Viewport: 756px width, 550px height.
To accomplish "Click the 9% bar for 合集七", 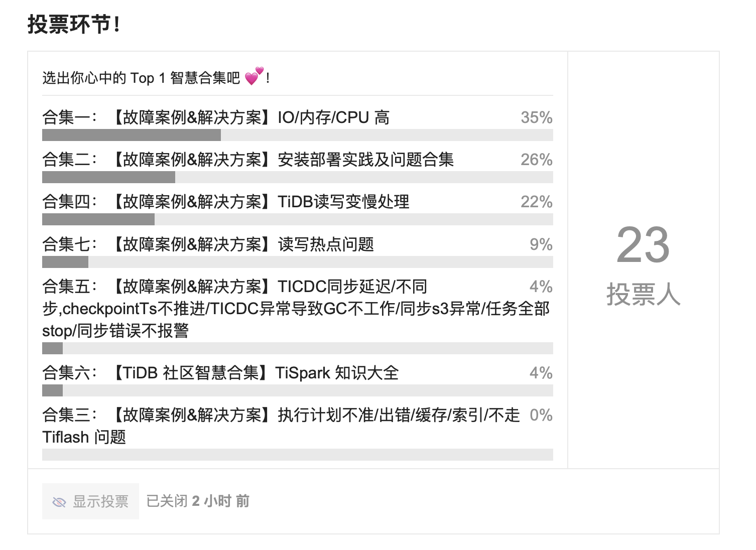I will [x=297, y=262].
